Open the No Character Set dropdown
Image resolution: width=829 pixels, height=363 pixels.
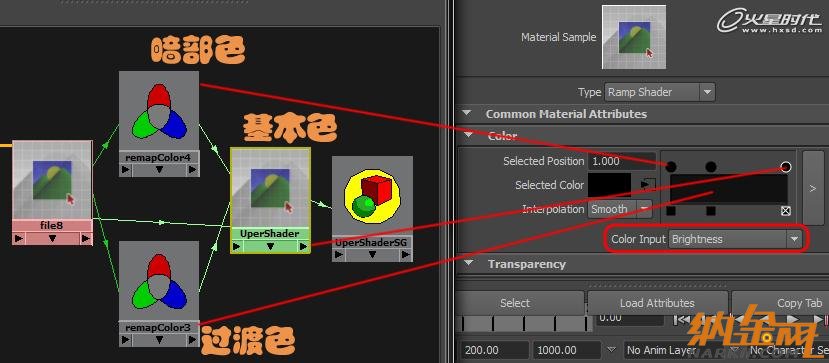pyautogui.click(x=788, y=350)
